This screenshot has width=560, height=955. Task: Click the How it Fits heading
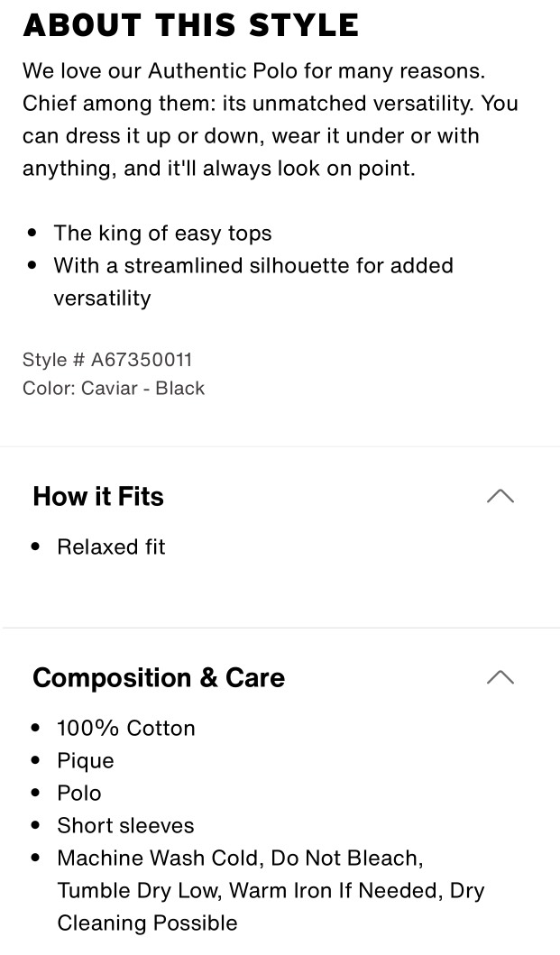click(x=98, y=496)
